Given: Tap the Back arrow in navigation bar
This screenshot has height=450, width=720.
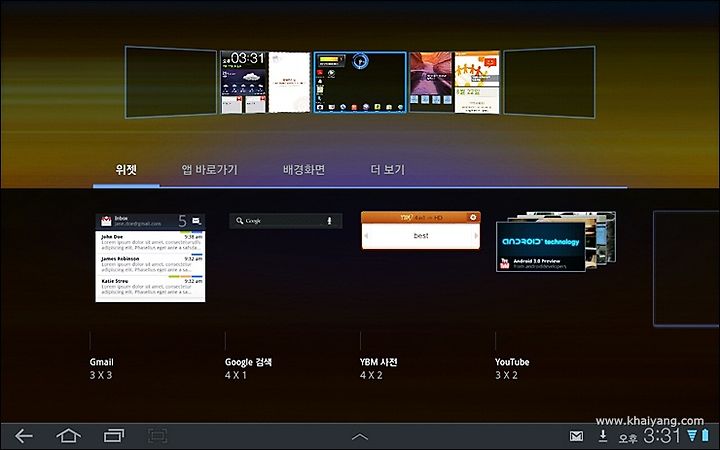Looking at the screenshot, I should 24,436.
